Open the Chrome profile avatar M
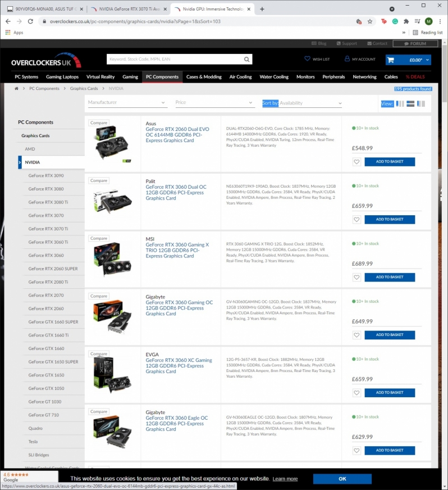Viewport: 448px width, 490px height. pyautogui.click(x=428, y=21)
